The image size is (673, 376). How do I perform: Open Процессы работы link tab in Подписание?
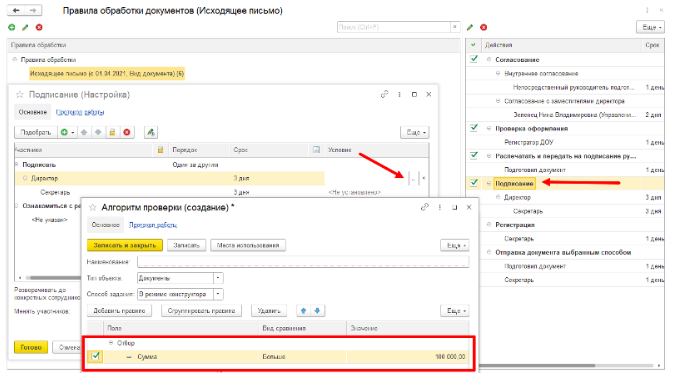coord(80,112)
